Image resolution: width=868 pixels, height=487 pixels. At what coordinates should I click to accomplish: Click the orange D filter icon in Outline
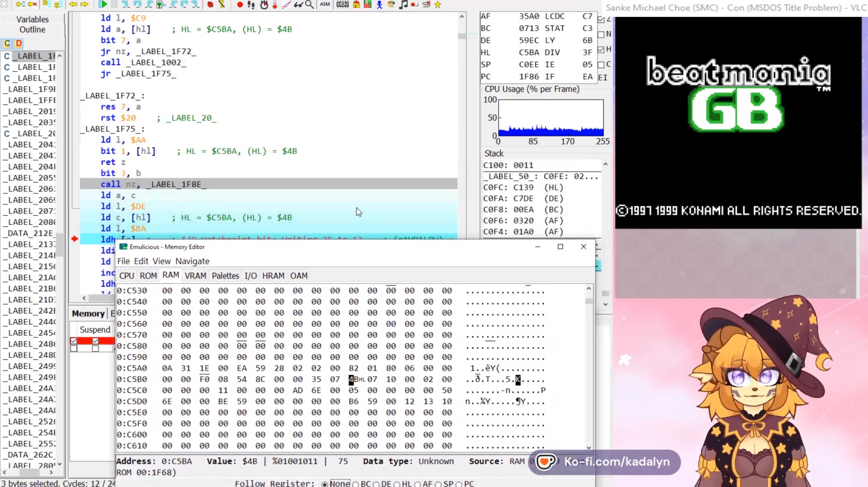click(19, 43)
